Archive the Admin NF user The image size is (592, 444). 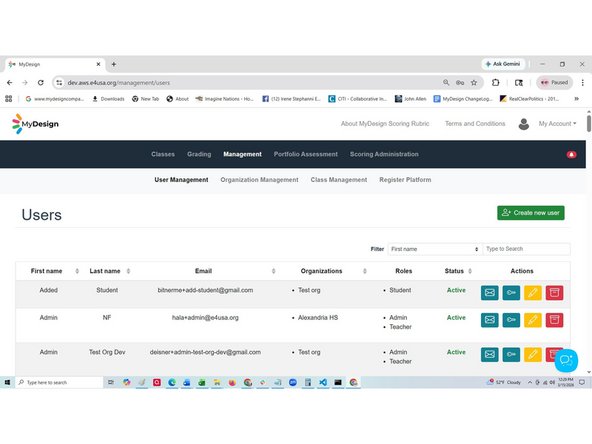[554, 320]
